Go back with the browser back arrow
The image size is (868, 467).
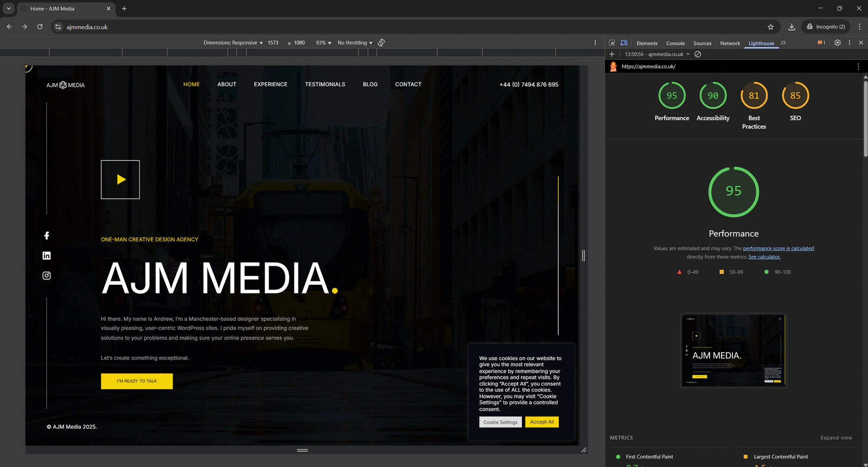click(9, 27)
